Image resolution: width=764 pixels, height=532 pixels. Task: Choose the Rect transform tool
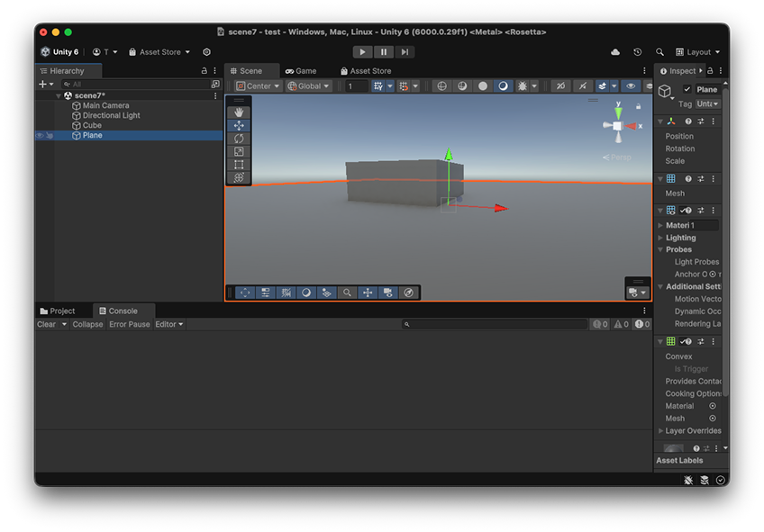(239, 165)
